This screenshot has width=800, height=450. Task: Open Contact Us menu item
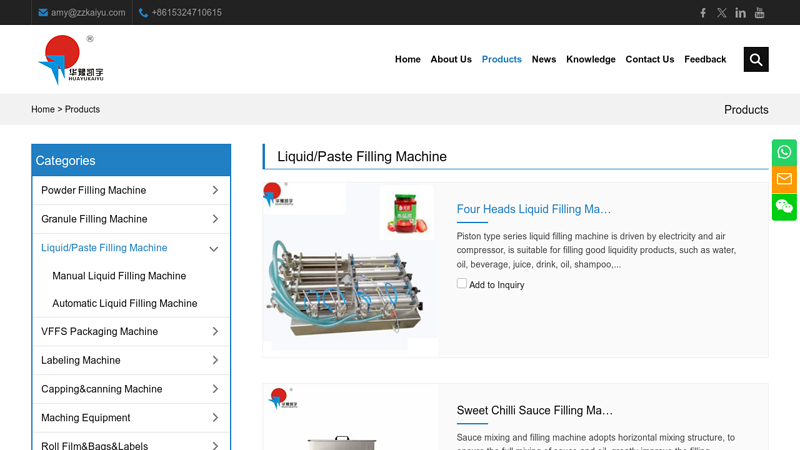tap(649, 59)
